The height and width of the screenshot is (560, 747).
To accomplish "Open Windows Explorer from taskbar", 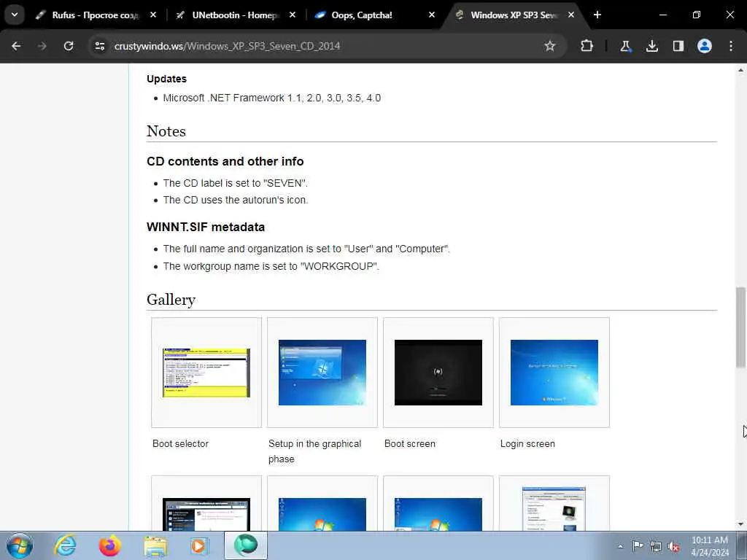I will 155,545.
